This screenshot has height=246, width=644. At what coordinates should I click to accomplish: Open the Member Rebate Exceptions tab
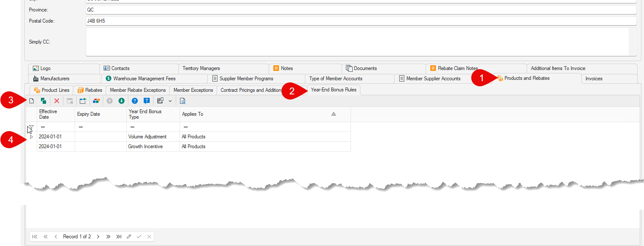click(x=138, y=90)
